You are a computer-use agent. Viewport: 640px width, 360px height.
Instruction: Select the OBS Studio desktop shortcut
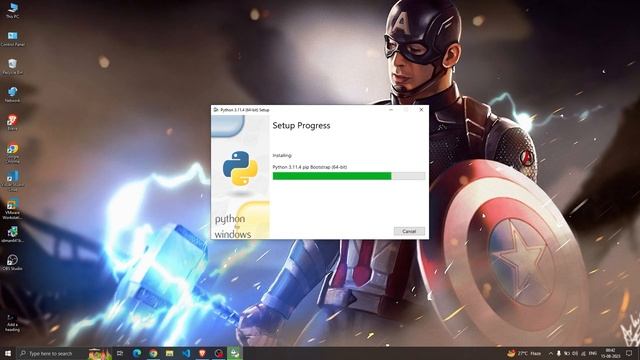pos(12,262)
